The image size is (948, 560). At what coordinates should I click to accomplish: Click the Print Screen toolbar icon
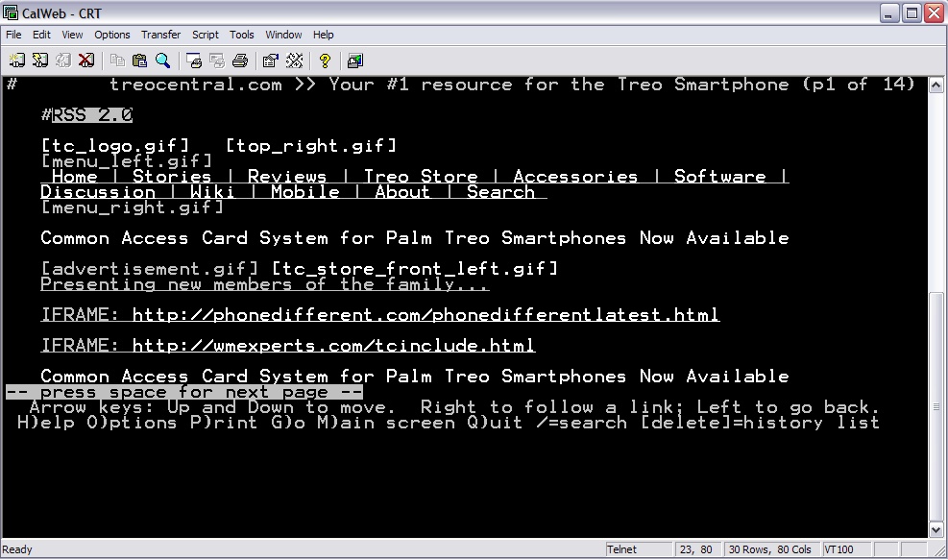194,61
